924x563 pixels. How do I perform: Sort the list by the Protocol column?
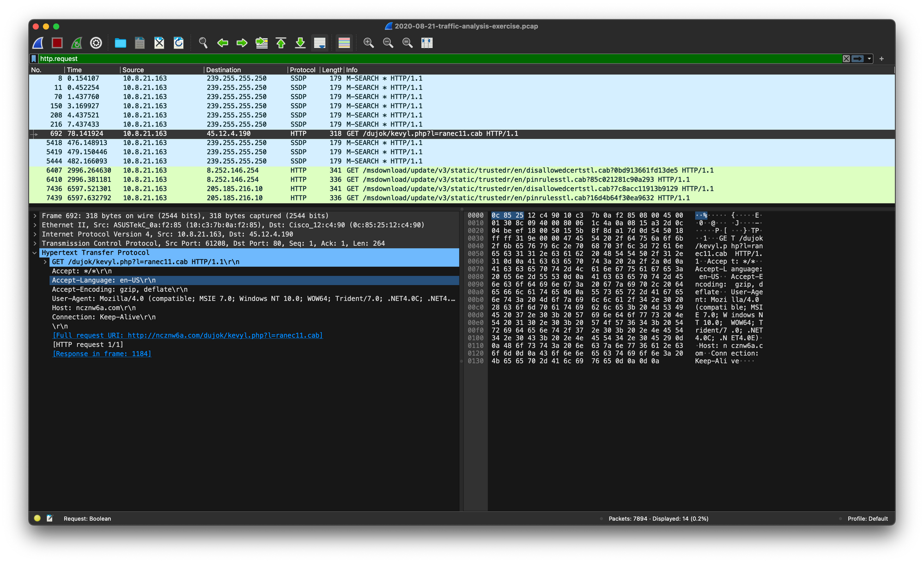(x=304, y=70)
